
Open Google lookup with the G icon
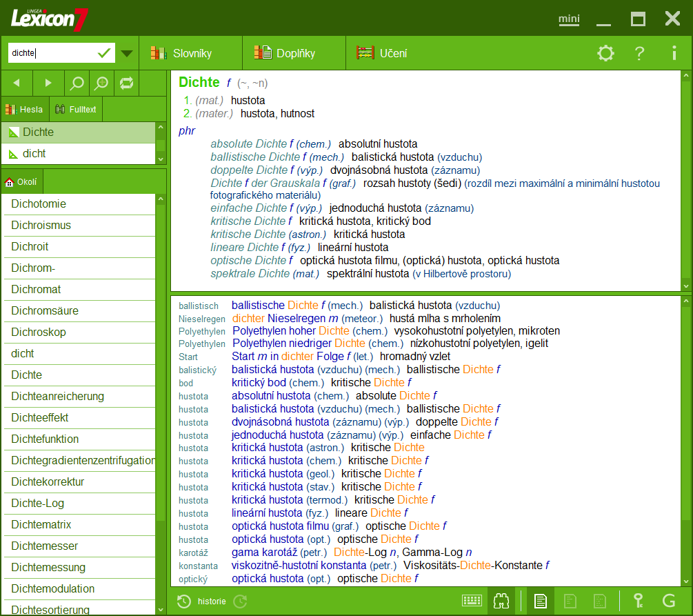click(667, 601)
